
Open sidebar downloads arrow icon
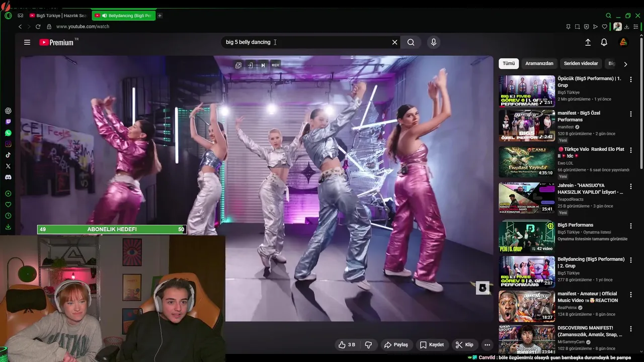click(x=8, y=227)
